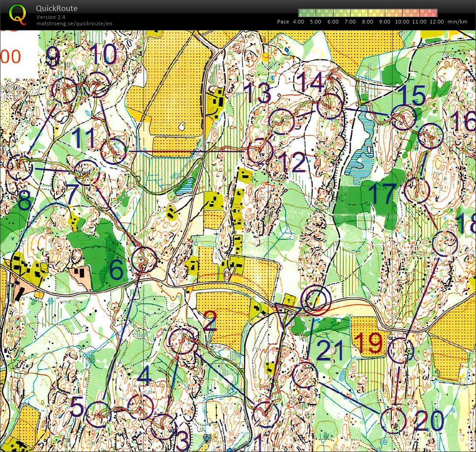The width and height of the screenshot is (476, 452).
Task: Click control circle 14
Action: [330, 106]
